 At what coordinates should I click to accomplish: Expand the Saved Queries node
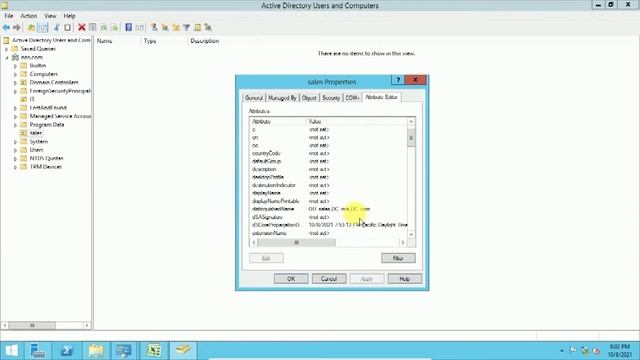[x=7, y=49]
